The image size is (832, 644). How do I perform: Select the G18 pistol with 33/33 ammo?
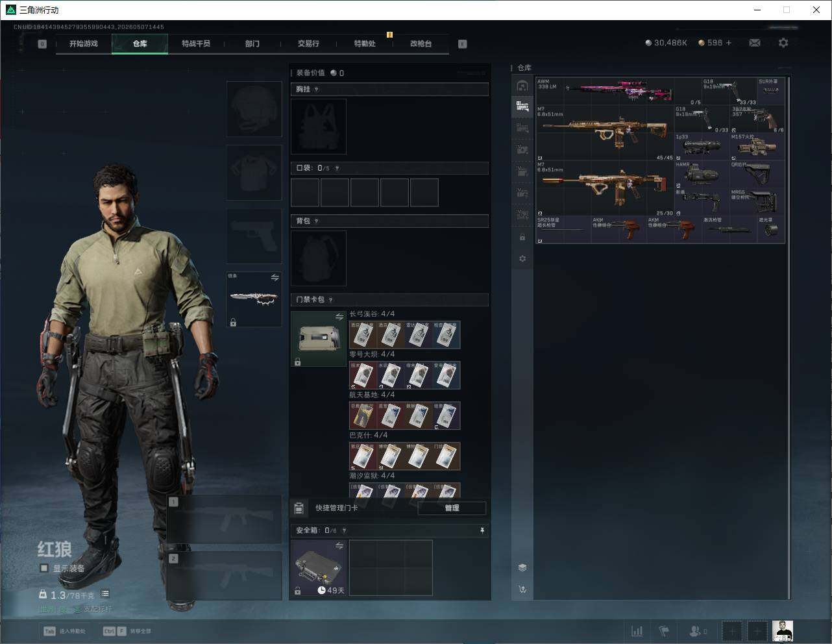coord(729,92)
